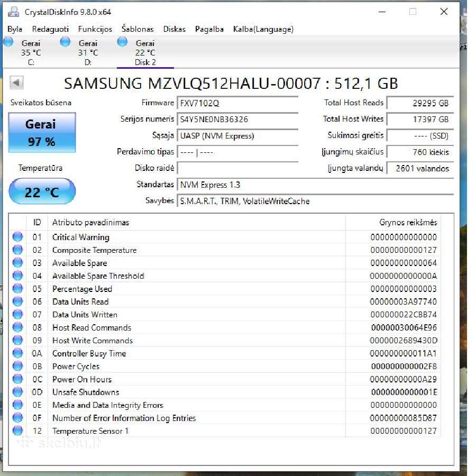Click Įjungimų skaičius value 760 kiekis

click(420, 152)
